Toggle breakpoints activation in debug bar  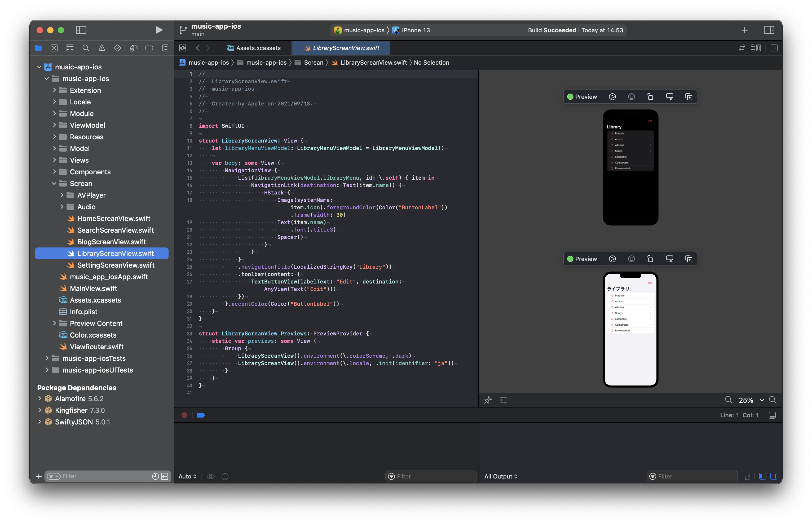pos(201,415)
